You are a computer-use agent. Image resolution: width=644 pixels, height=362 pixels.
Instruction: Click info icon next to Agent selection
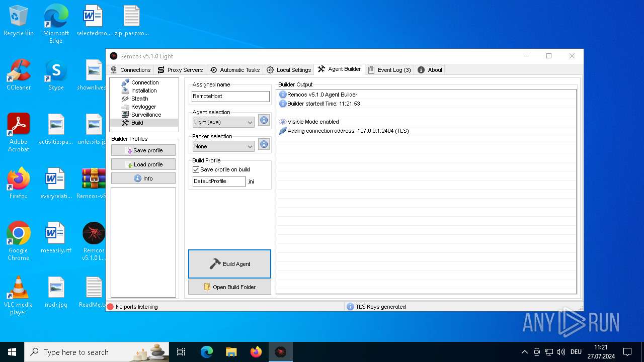[x=264, y=120]
